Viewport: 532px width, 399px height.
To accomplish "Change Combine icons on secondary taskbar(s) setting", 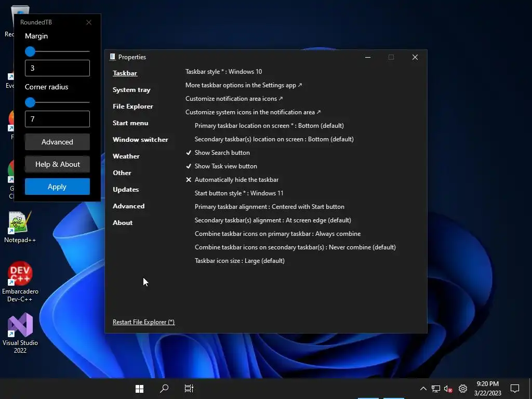I will coord(295,247).
